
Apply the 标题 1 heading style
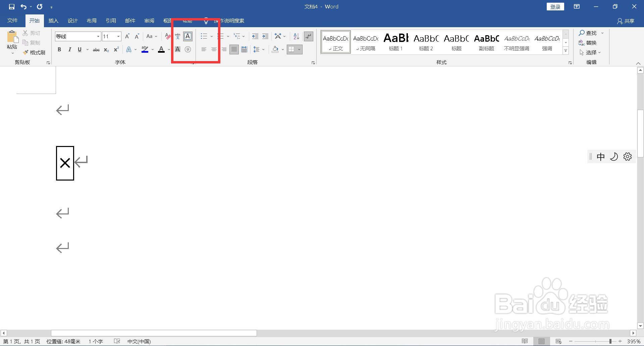click(396, 42)
